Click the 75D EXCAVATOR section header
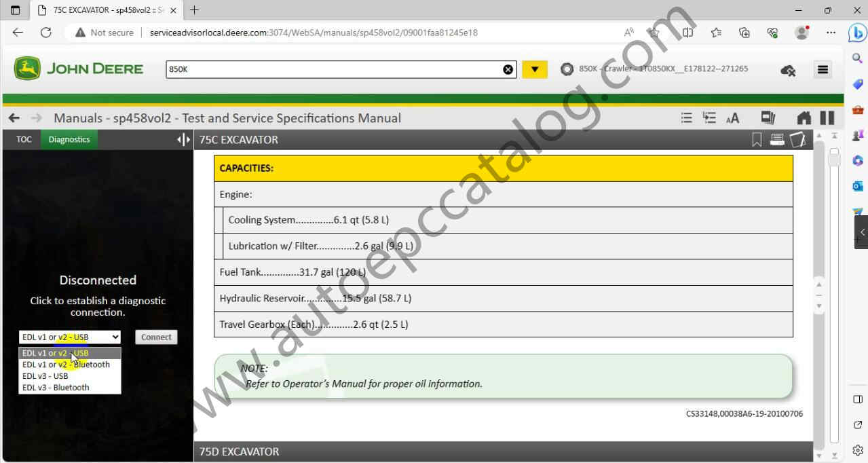 [503, 451]
